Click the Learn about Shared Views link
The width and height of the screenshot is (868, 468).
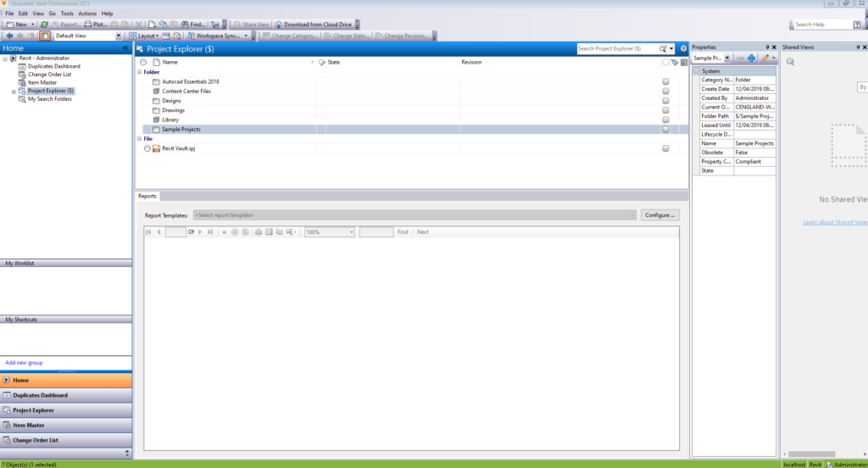click(835, 222)
